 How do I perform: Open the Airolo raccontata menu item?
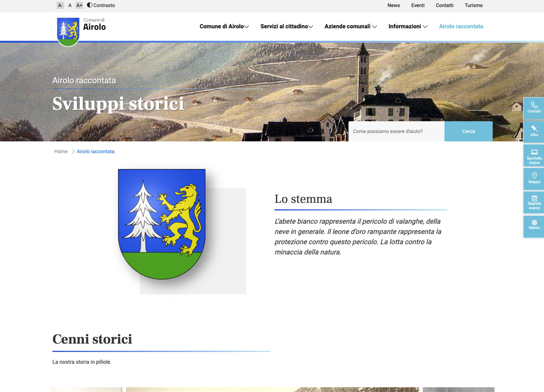coord(461,26)
